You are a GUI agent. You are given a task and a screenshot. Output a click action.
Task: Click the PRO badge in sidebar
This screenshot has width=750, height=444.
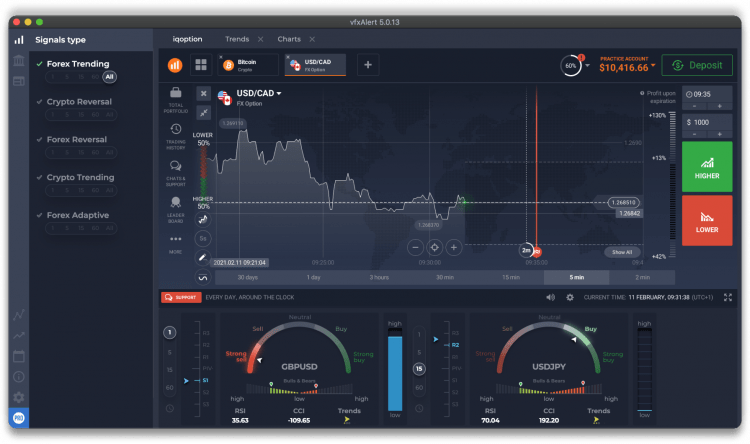(18, 418)
